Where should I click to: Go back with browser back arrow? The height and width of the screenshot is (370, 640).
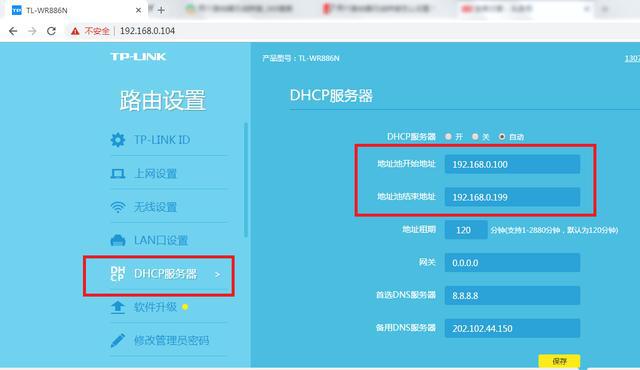click(13, 31)
